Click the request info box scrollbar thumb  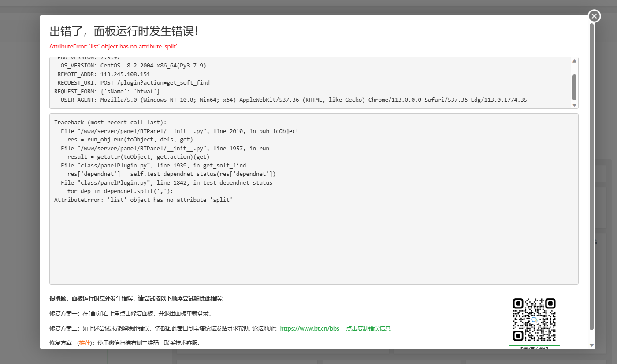tap(574, 87)
